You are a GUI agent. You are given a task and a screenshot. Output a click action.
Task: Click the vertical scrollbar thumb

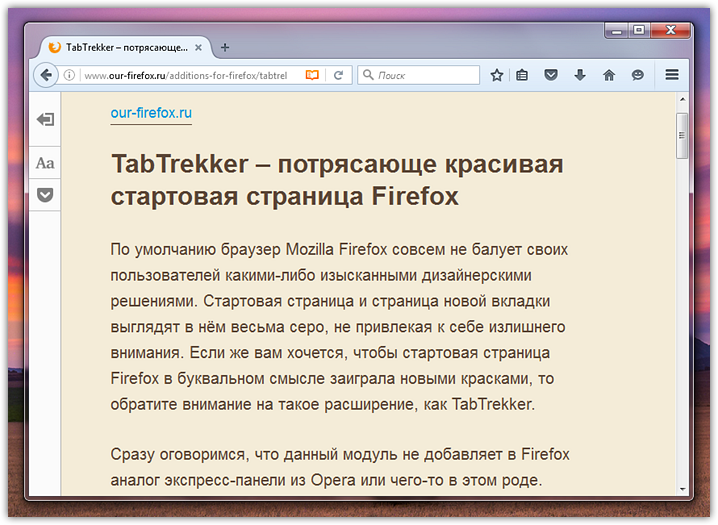click(682, 135)
